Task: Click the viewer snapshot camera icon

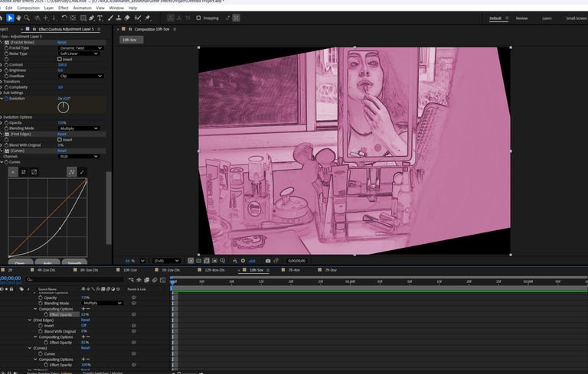Action: coord(267,261)
